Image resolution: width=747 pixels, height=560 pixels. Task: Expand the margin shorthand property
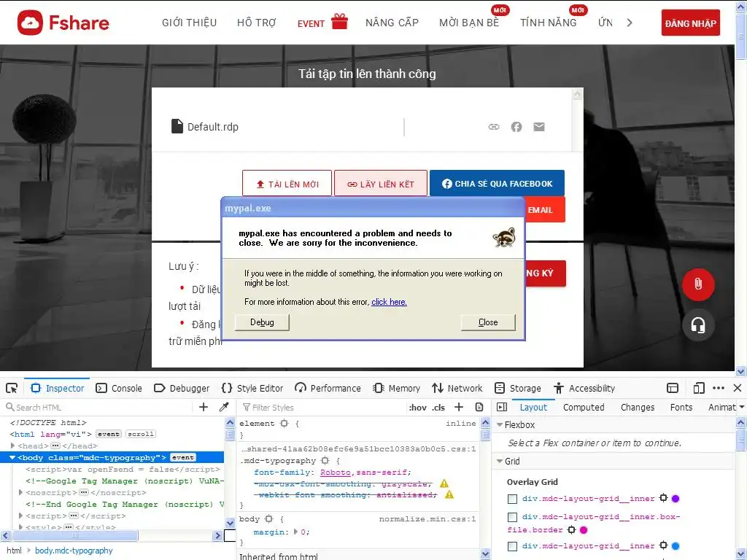click(x=295, y=532)
